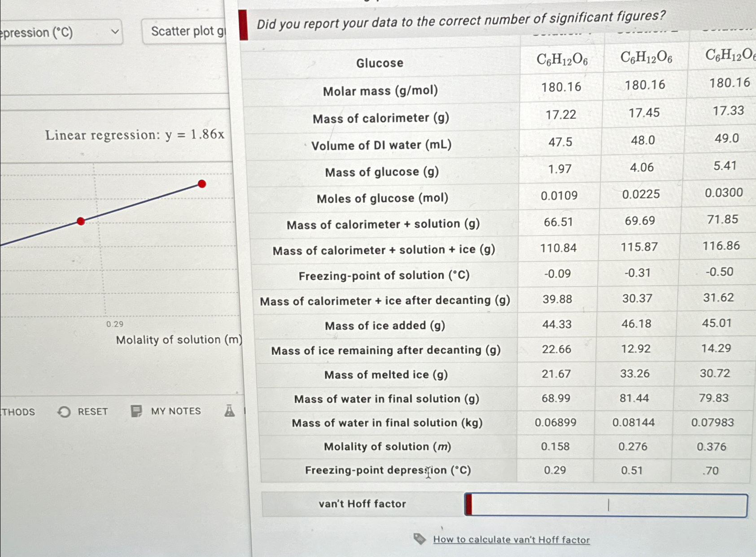This screenshot has width=756, height=557.
Task: Open MY NOTES
Action: tap(176, 411)
